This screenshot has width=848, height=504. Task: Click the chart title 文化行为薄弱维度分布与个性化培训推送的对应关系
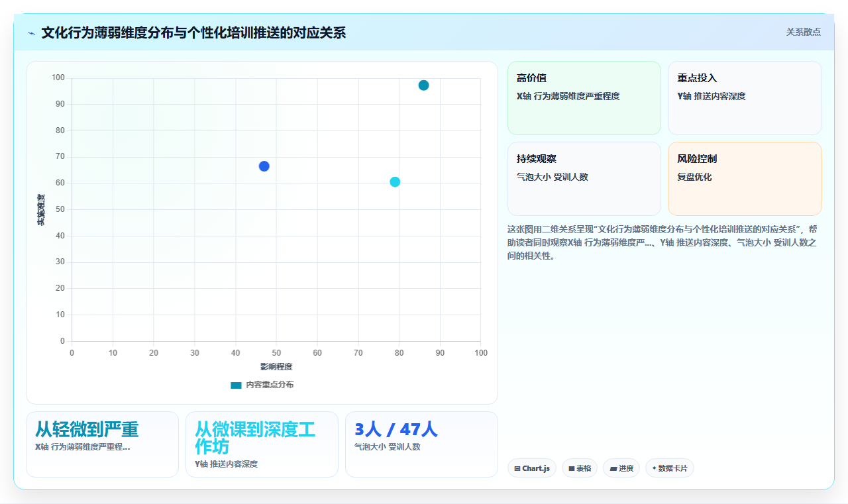193,32
